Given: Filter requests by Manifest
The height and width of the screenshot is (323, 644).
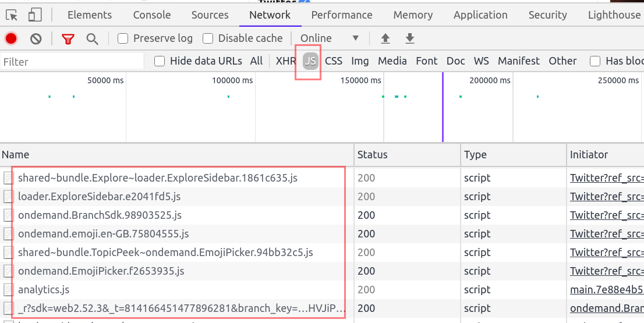Looking at the screenshot, I should [x=519, y=61].
